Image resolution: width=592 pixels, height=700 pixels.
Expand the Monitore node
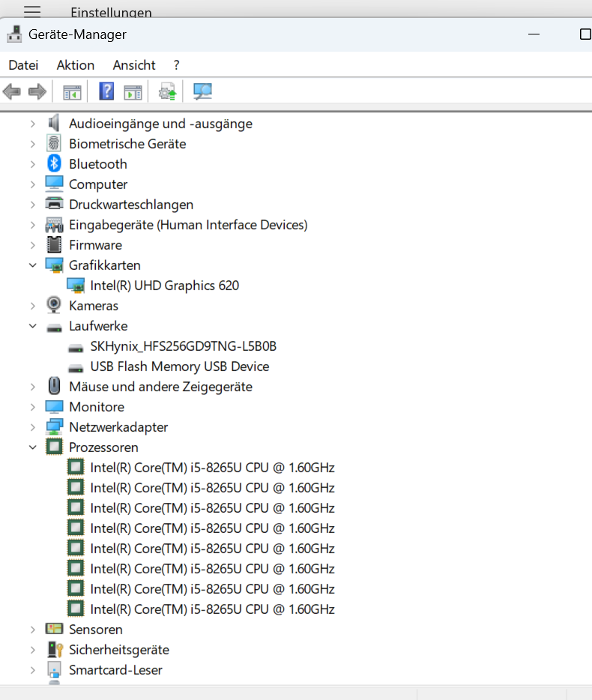[x=32, y=407]
